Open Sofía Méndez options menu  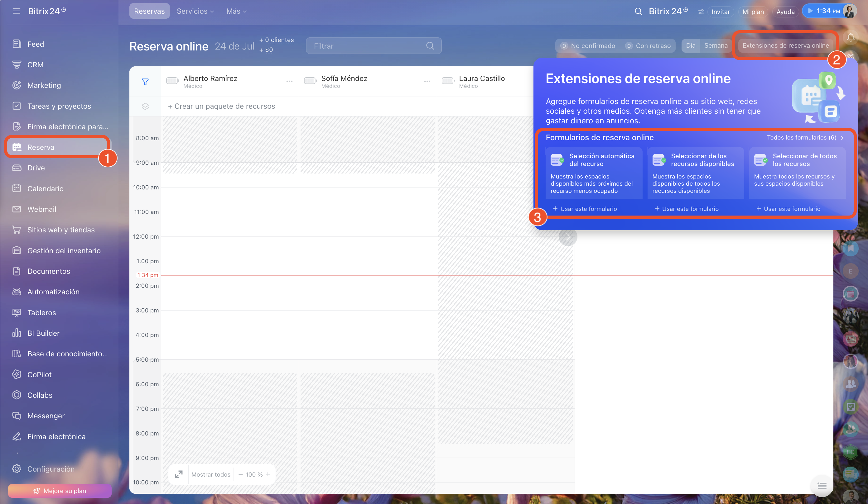tap(427, 81)
